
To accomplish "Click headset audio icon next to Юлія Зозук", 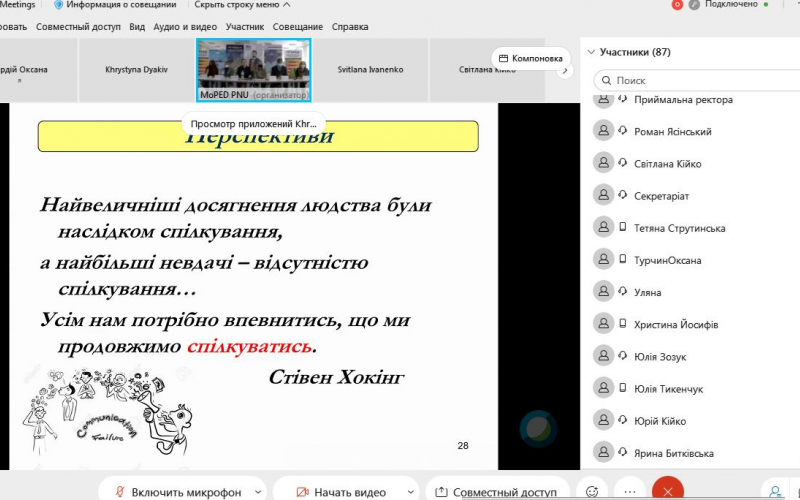I will (622, 356).
